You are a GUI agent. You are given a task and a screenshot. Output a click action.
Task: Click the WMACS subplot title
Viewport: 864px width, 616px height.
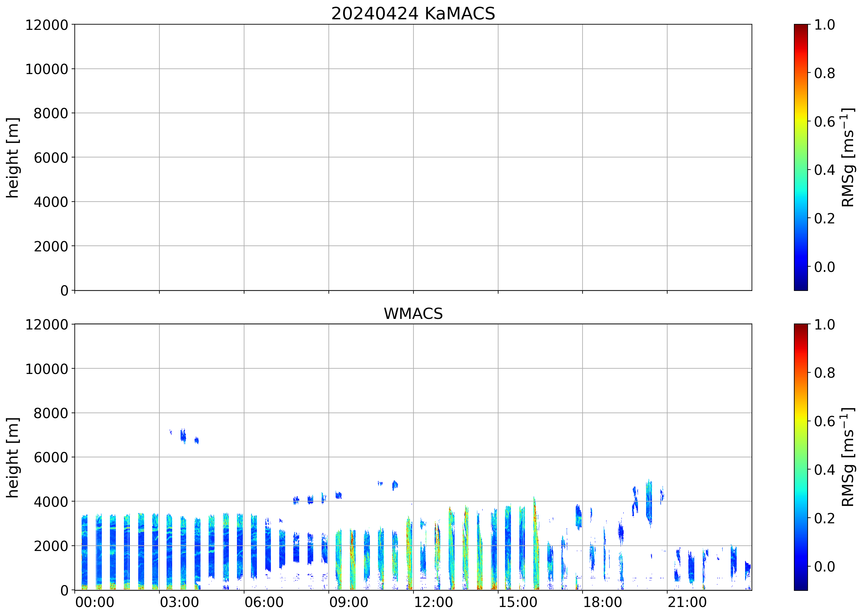pos(413,314)
